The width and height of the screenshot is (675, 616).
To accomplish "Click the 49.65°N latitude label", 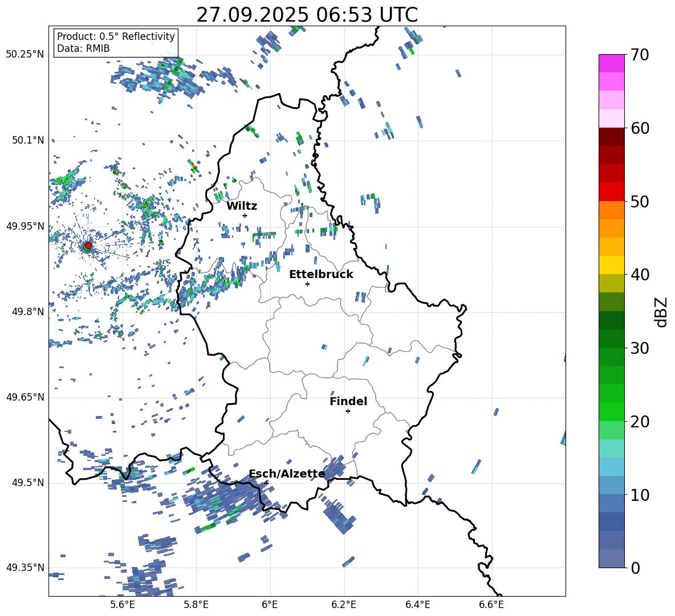I will point(25,397).
